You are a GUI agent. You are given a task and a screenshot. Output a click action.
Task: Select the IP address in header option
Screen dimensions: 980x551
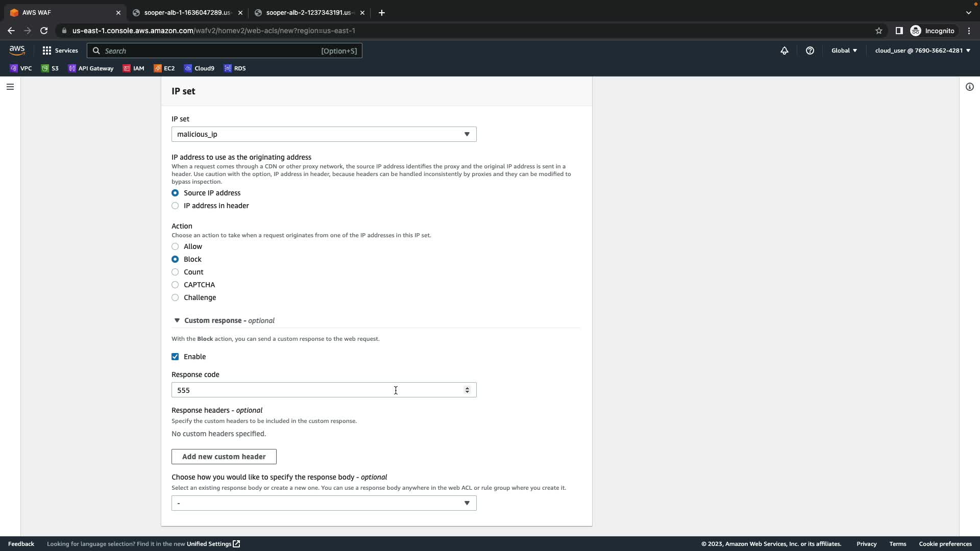coord(175,206)
